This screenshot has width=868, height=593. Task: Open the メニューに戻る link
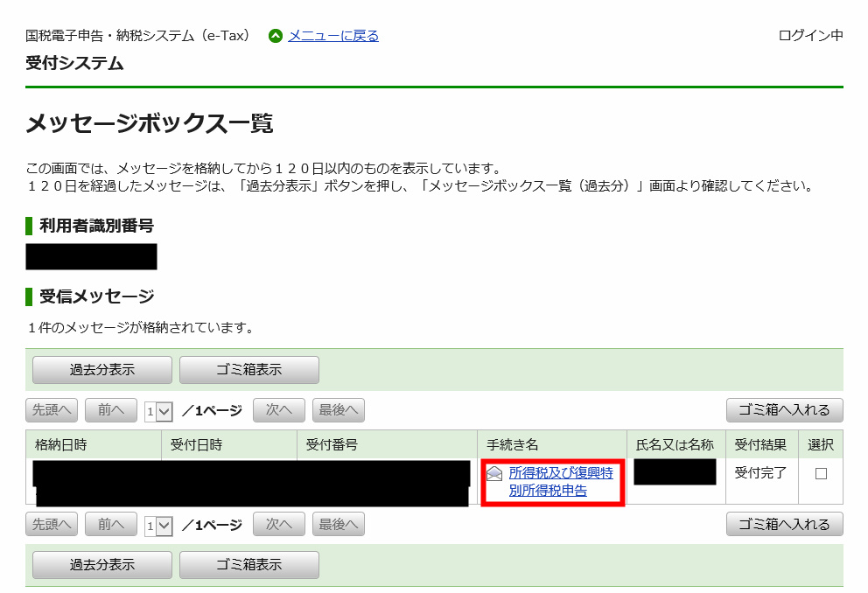pyautogui.click(x=333, y=36)
